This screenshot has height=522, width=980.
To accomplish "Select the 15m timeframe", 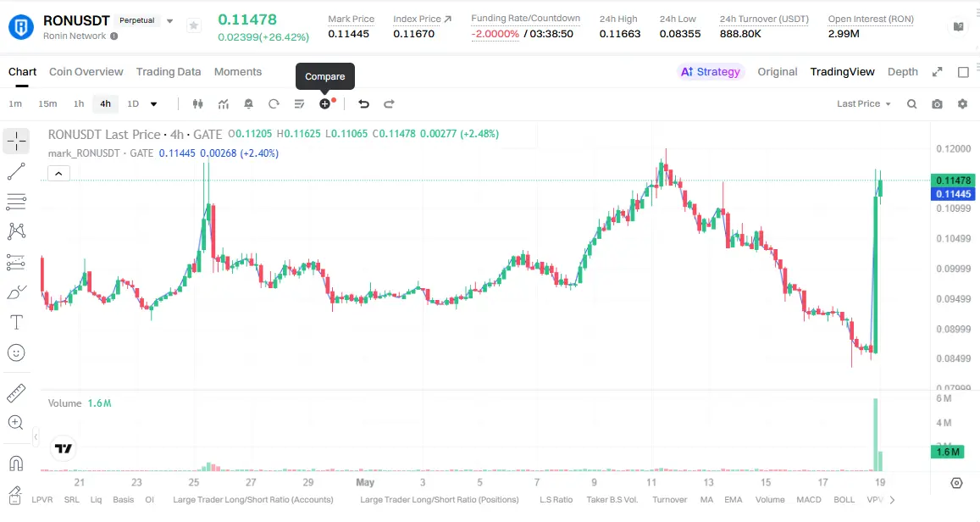I will click(47, 103).
